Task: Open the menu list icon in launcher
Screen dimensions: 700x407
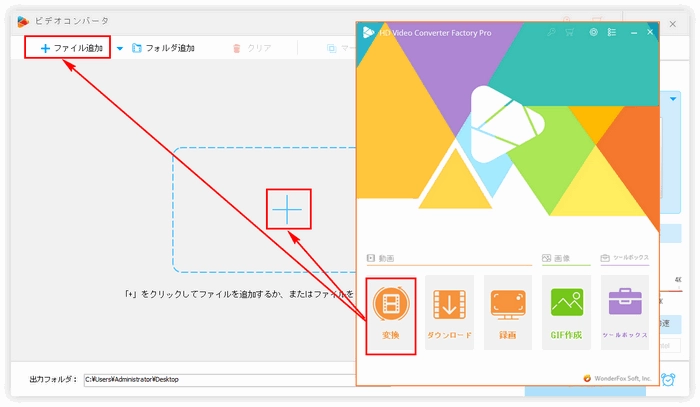Action: coord(612,32)
